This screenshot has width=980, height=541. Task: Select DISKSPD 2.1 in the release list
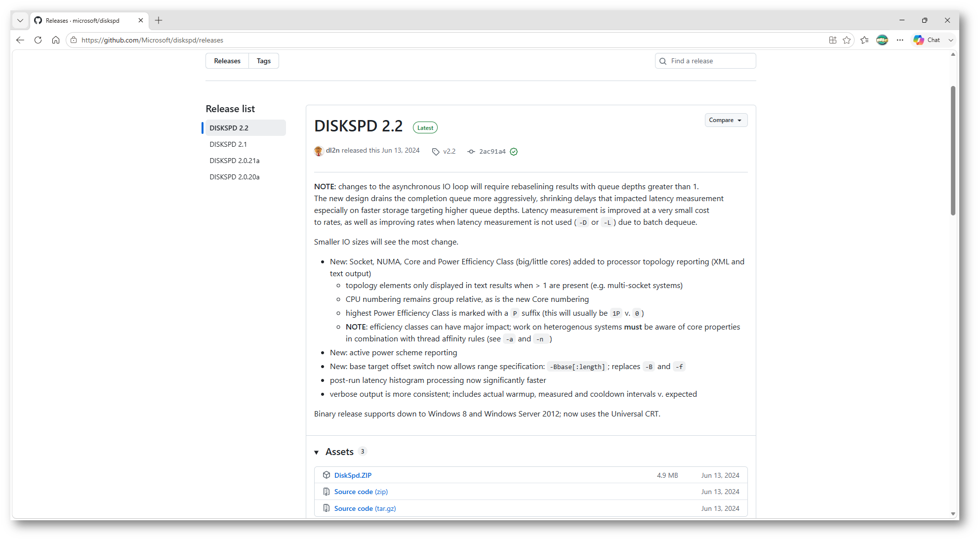228,144
